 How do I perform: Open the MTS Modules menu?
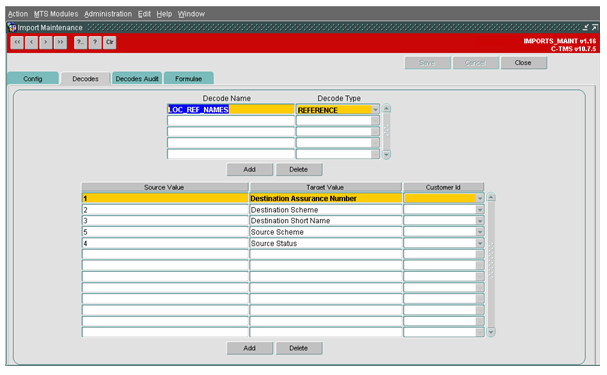[56, 14]
